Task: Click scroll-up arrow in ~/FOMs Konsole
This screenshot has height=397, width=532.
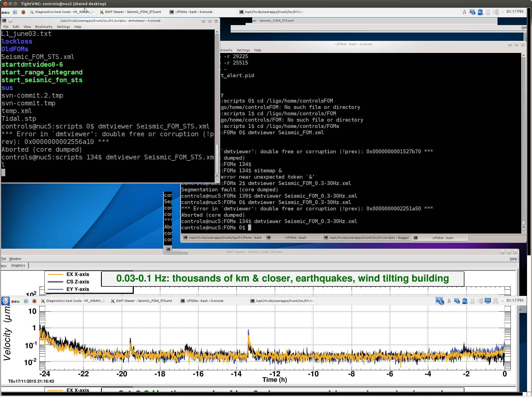Action: pos(523,55)
